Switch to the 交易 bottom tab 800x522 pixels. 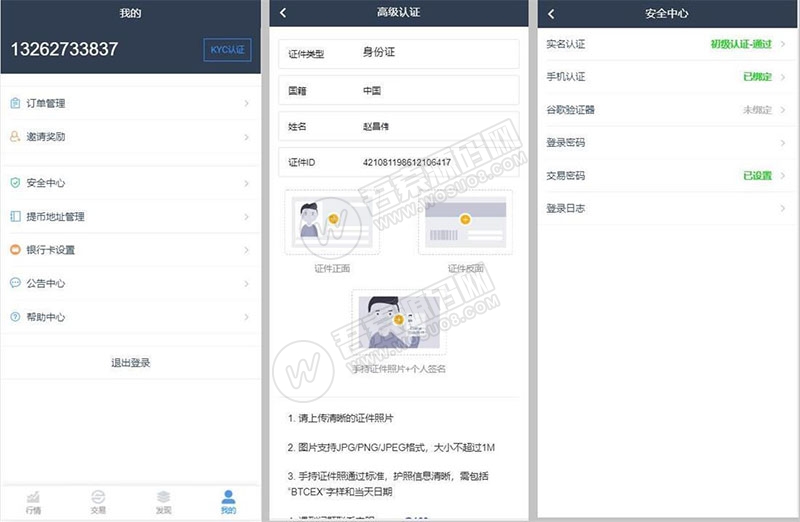pos(98,501)
